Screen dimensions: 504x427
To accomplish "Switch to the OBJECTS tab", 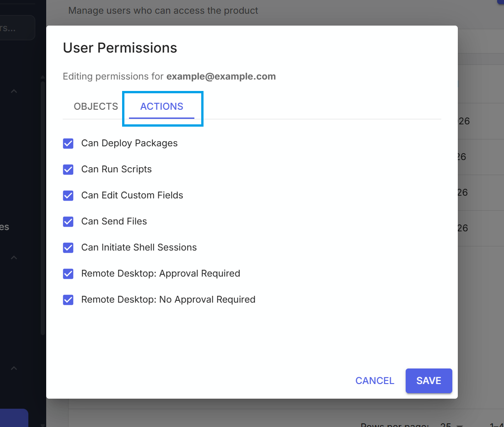I will [96, 106].
